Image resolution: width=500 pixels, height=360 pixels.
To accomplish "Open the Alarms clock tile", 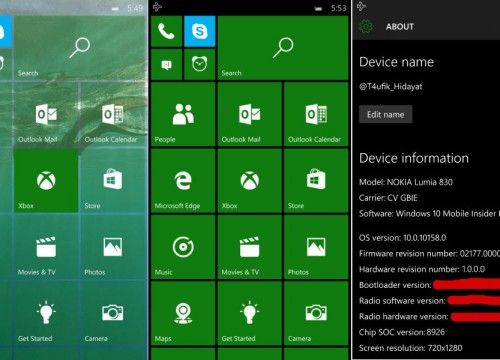I will pyautogui.click(x=200, y=64).
